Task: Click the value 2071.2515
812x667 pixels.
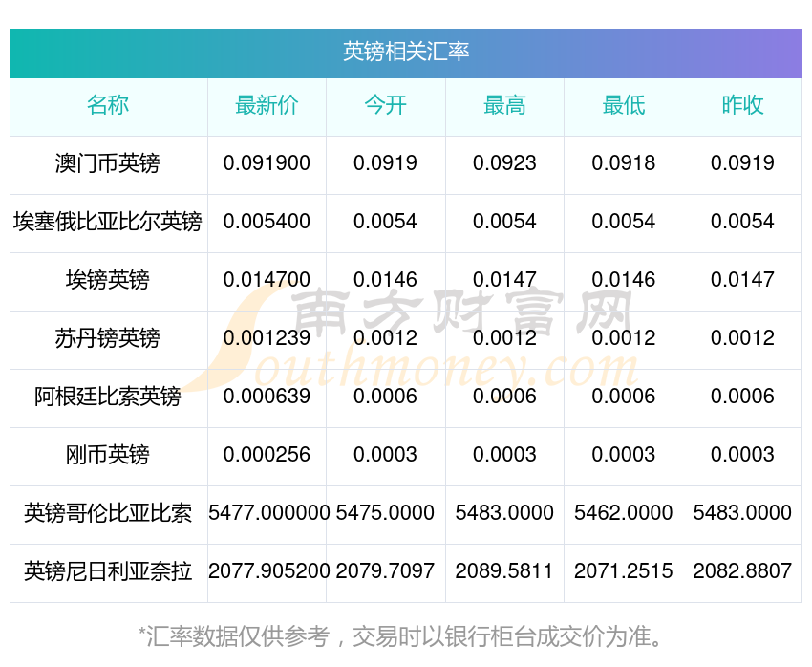Action: pyautogui.click(x=624, y=571)
